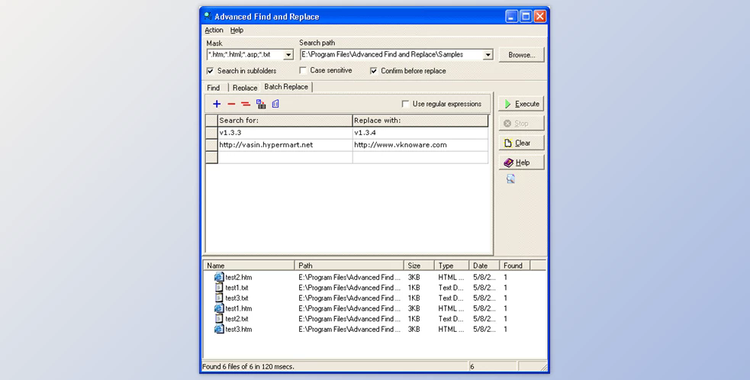
Task: Click the test1.htm file icon
Action: 219,308
